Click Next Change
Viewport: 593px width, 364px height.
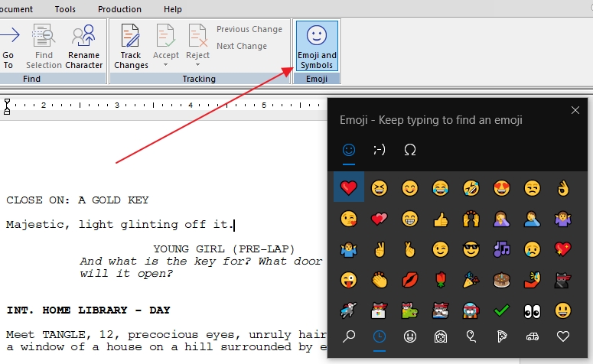(x=242, y=46)
